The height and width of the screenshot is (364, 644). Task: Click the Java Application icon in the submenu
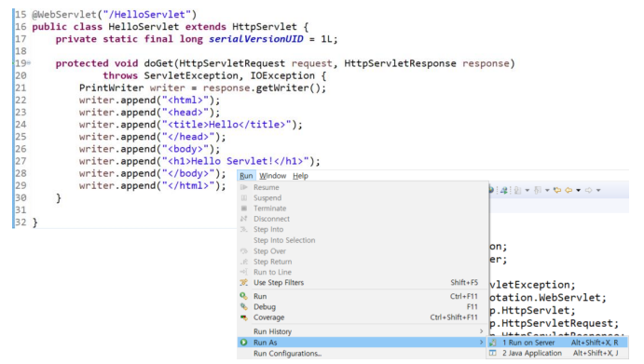[x=493, y=353]
